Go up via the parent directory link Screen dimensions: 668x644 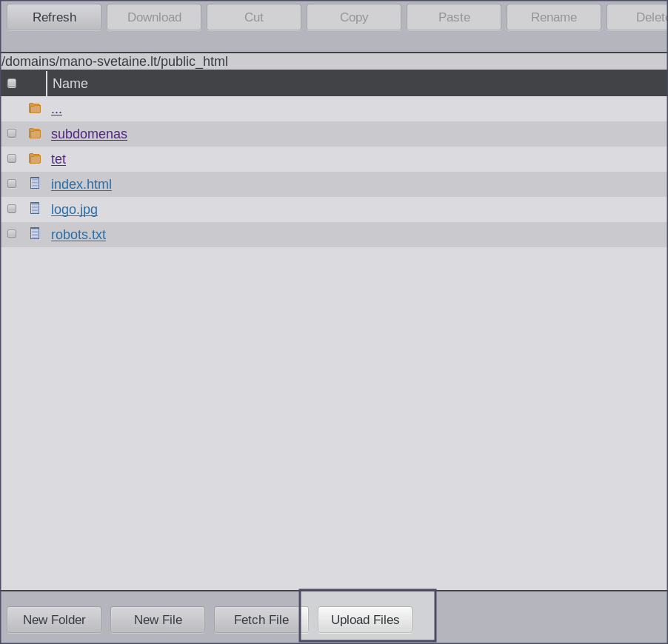point(56,110)
